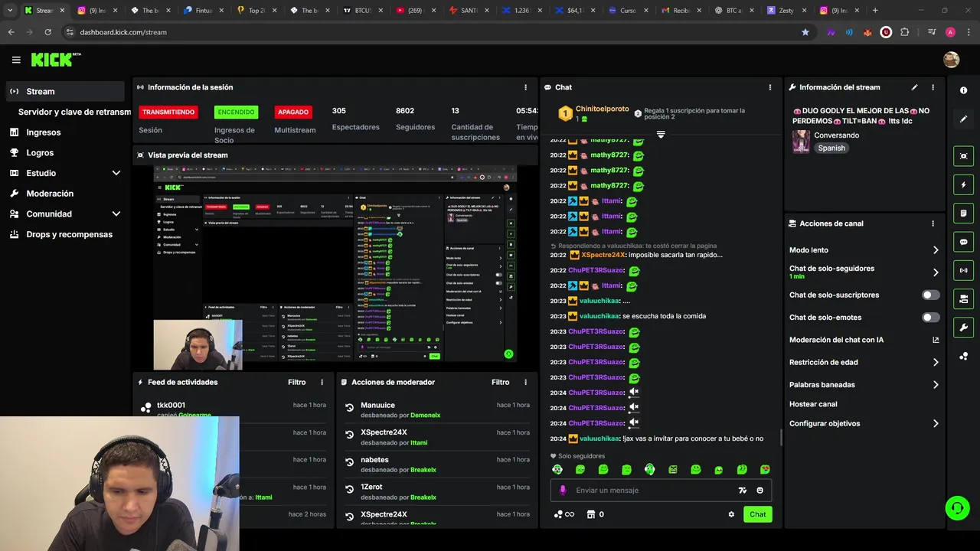Click valuuchikaa's comida chat message
The image size is (980, 551).
tap(664, 316)
